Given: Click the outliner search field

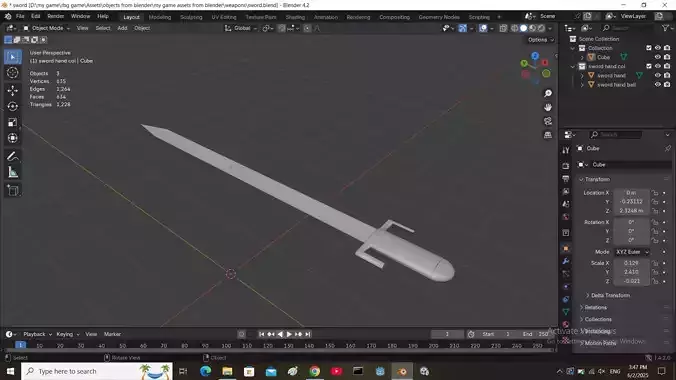Looking at the screenshot, I should pos(627,28).
